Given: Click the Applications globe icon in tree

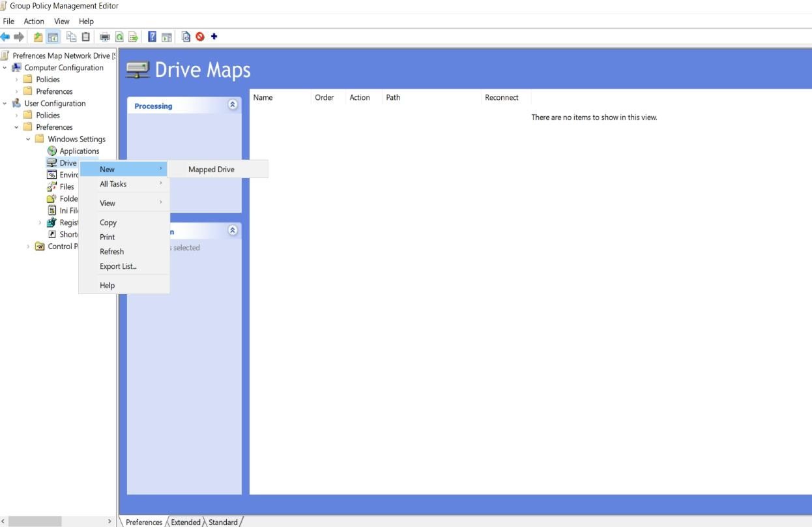Looking at the screenshot, I should tap(52, 151).
